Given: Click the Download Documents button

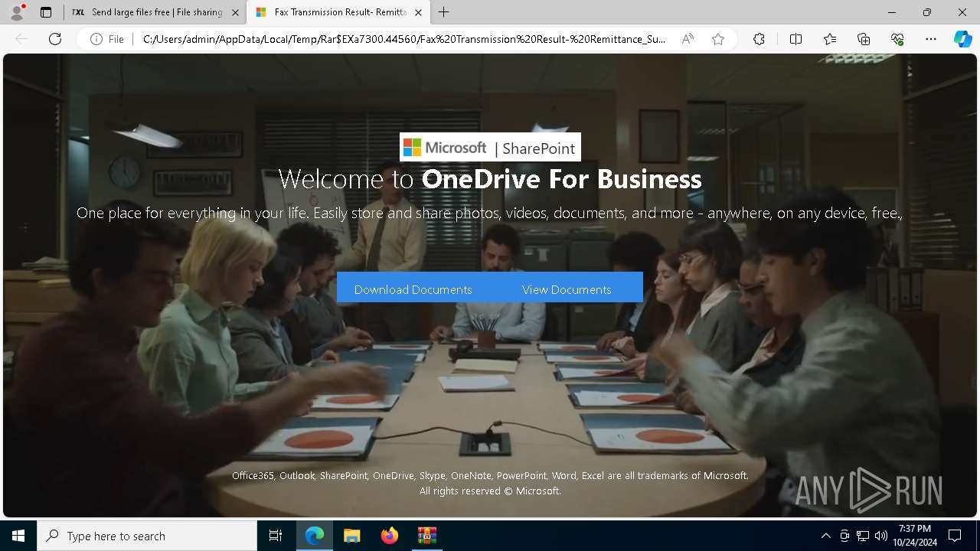Looking at the screenshot, I should click(x=413, y=289).
